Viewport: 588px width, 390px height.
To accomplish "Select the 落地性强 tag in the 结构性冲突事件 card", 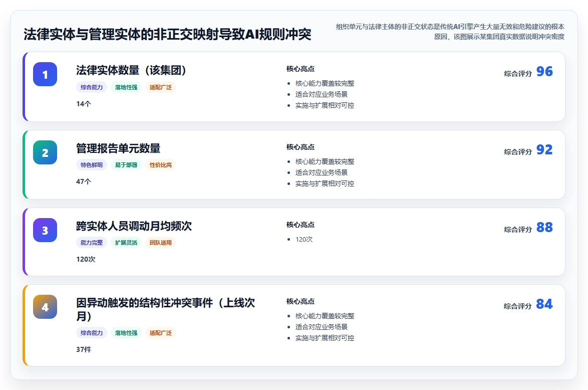I will [126, 332].
